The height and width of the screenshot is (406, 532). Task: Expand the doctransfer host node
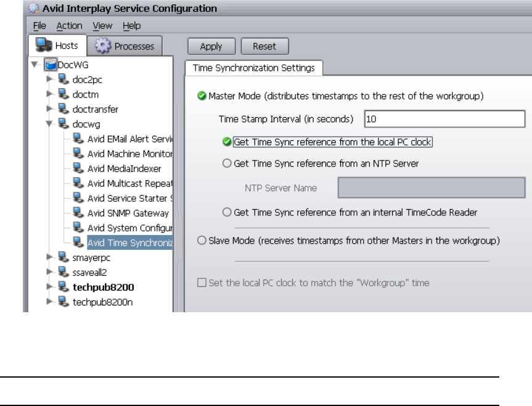click(49, 109)
